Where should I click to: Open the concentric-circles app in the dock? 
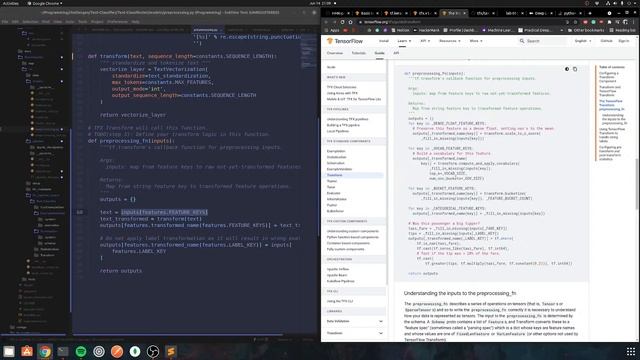click(99, 351)
